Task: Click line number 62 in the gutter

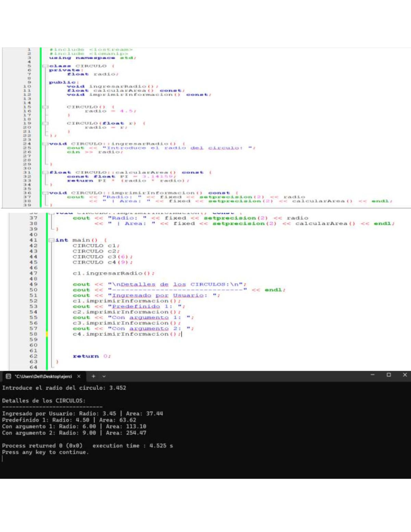Action: (x=33, y=356)
